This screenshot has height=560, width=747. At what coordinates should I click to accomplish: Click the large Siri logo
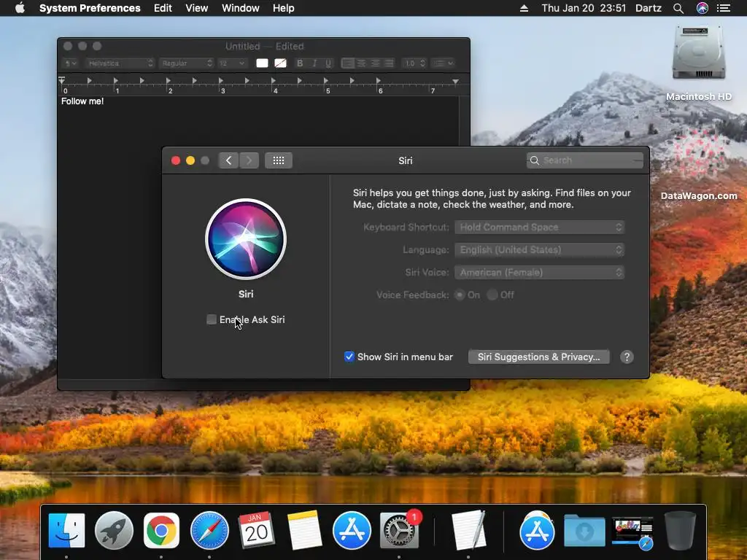(246, 239)
